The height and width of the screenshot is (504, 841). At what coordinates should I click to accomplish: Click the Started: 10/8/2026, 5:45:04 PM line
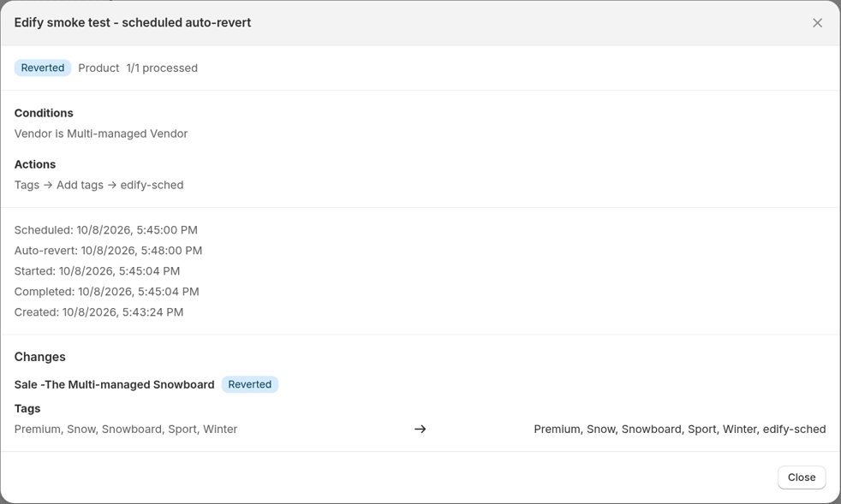point(97,271)
